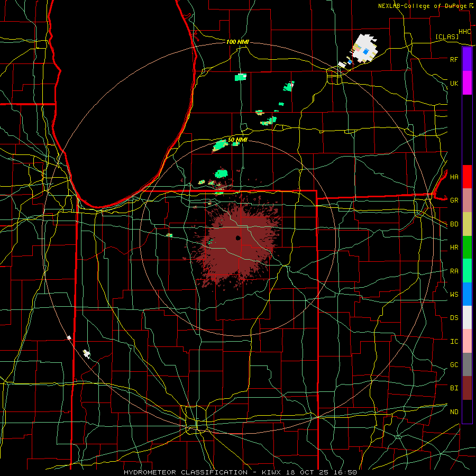Click the HHC product label

(464, 32)
